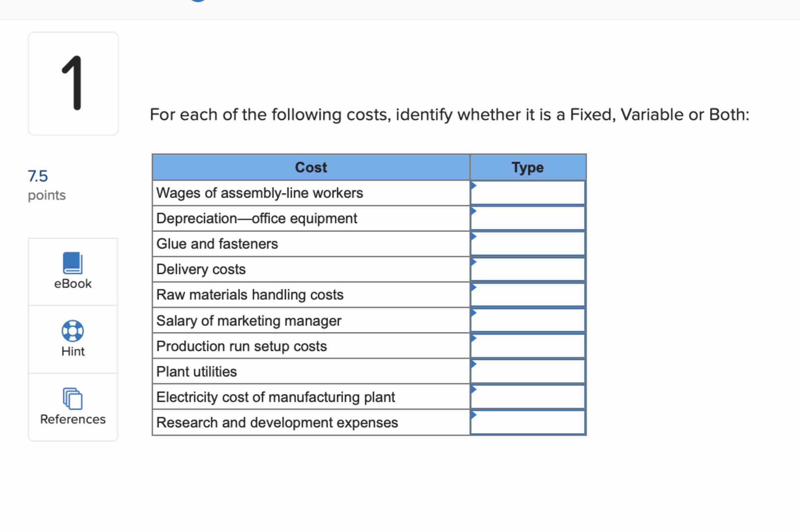Click the Type column header

(x=528, y=167)
